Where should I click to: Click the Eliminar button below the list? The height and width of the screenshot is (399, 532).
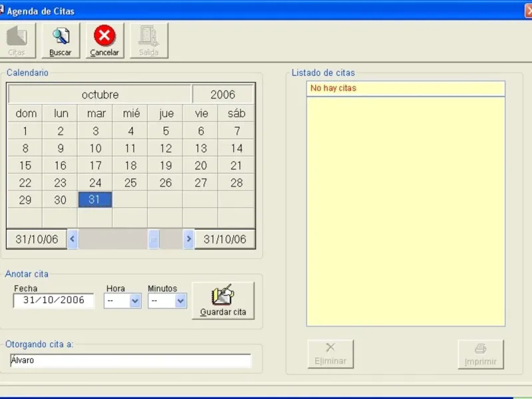tap(331, 354)
